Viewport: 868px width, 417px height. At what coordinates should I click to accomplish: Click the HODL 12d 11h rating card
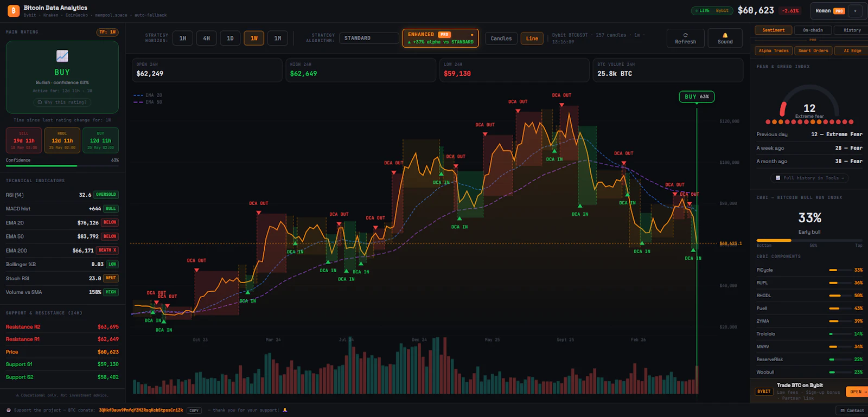point(62,140)
